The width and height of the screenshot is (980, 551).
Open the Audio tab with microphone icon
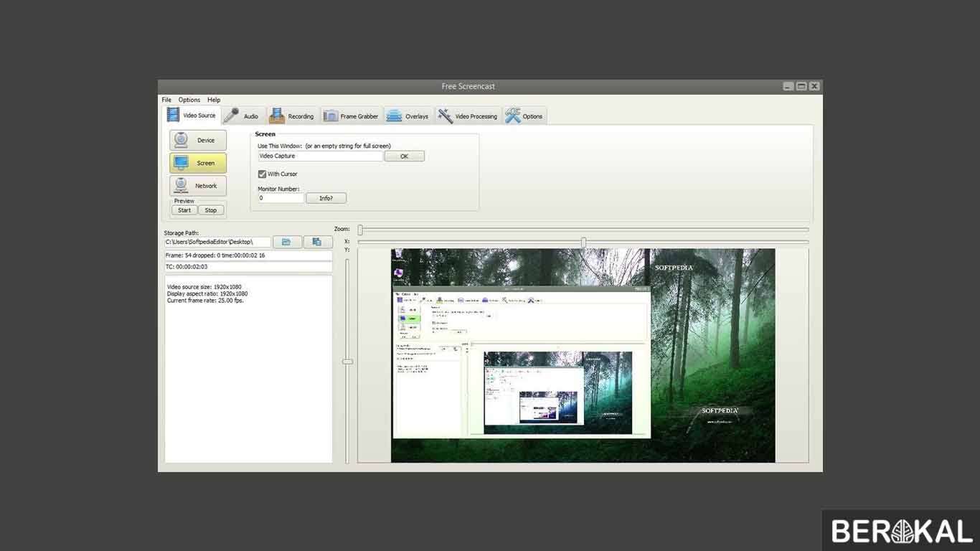pos(242,116)
